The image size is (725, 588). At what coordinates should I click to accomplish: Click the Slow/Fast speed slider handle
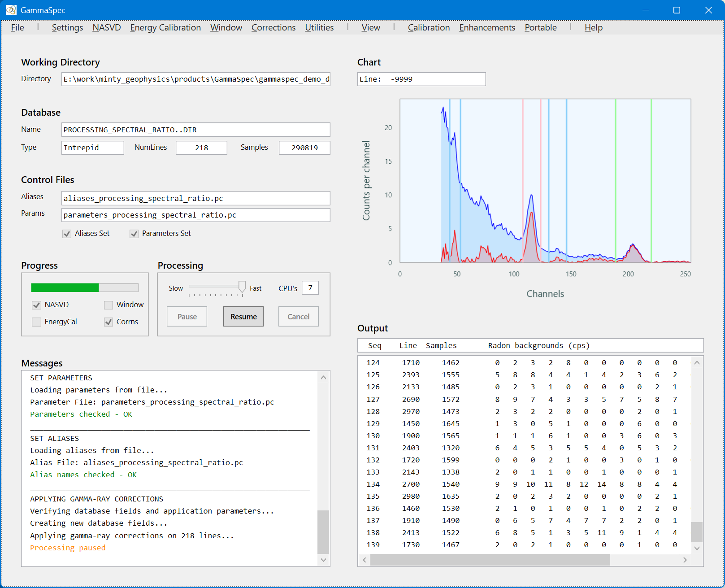[x=242, y=286]
